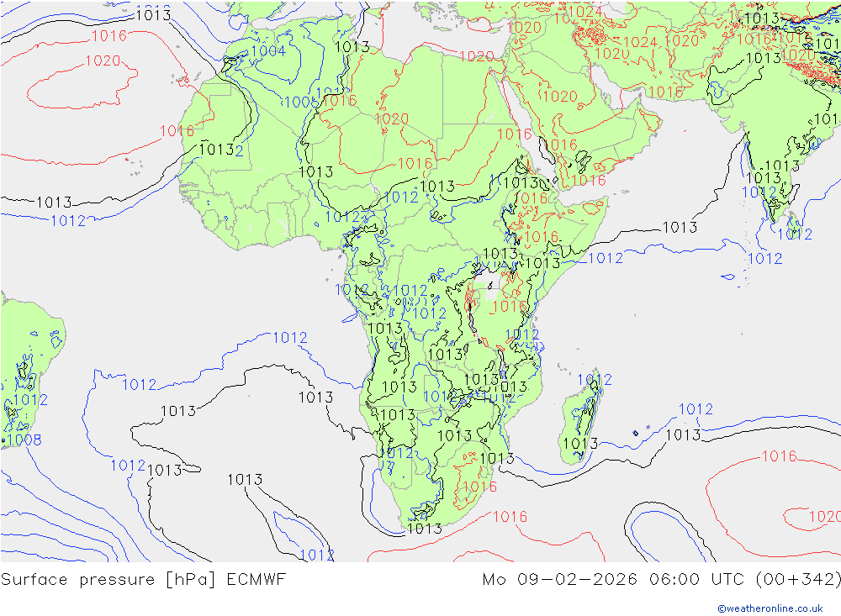841x616 pixels.
Task: Click the blue 1012 label at Madagascar's northern tip
Action: [595, 380]
